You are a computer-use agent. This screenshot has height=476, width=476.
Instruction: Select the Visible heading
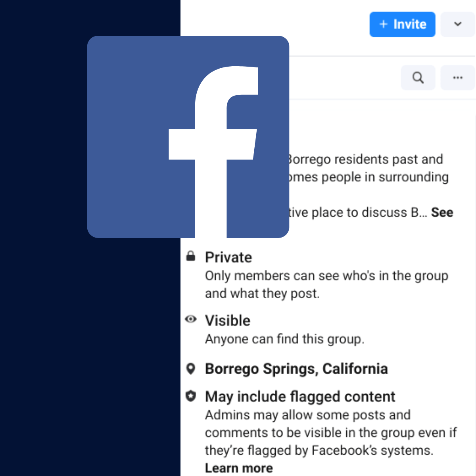(228, 321)
